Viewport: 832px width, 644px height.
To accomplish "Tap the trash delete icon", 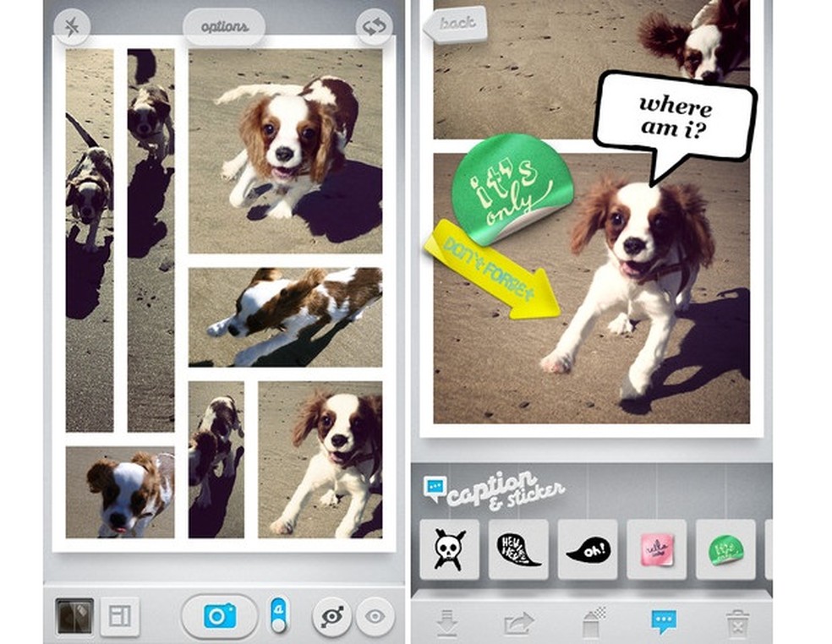I will 737,623.
